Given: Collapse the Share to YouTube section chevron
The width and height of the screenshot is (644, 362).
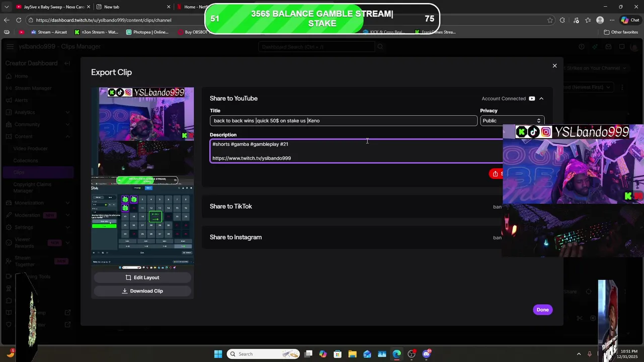Looking at the screenshot, I should pos(541,99).
